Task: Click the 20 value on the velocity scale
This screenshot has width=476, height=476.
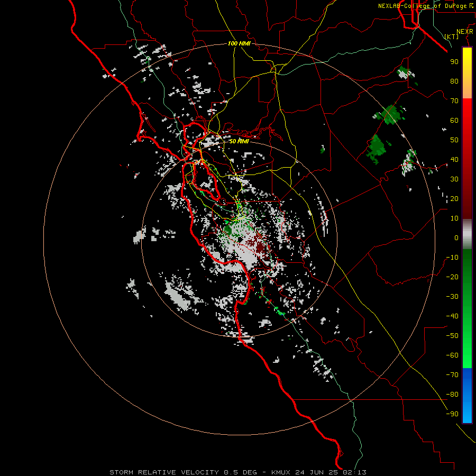Action: coord(454,199)
